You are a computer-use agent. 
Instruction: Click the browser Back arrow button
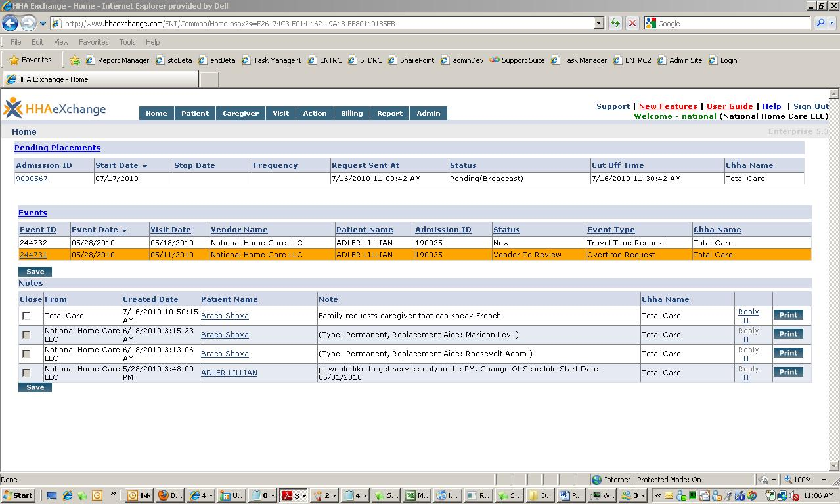click(x=10, y=23)
